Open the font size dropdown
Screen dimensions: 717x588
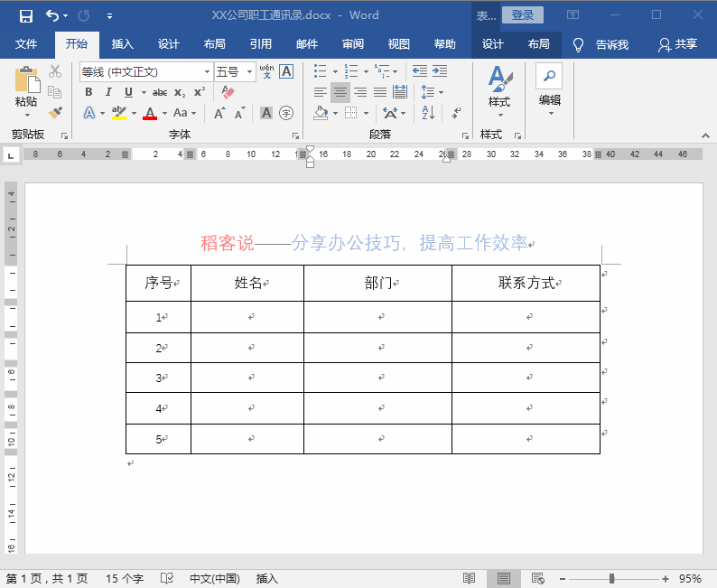[x=249, y=71]
